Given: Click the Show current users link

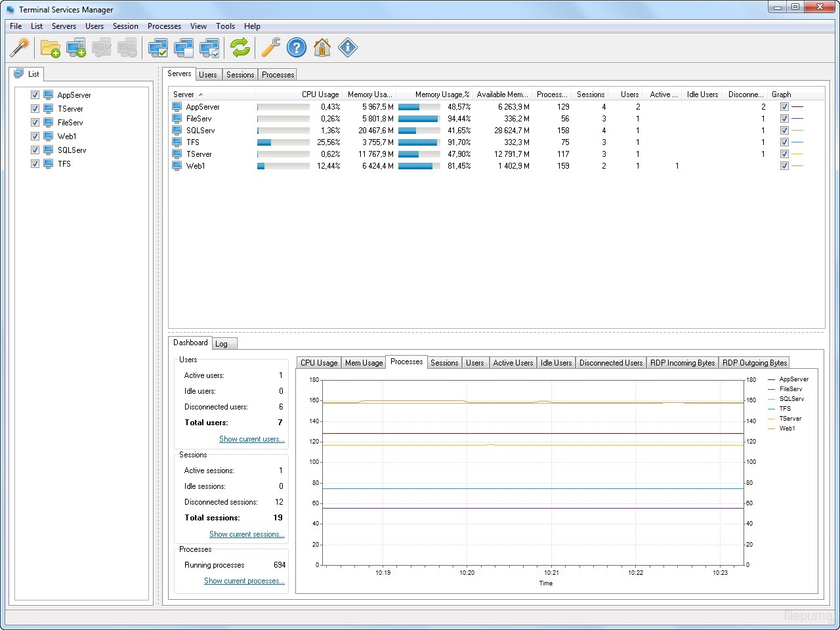Looking at the screenshot, I should tap(251, 439).
